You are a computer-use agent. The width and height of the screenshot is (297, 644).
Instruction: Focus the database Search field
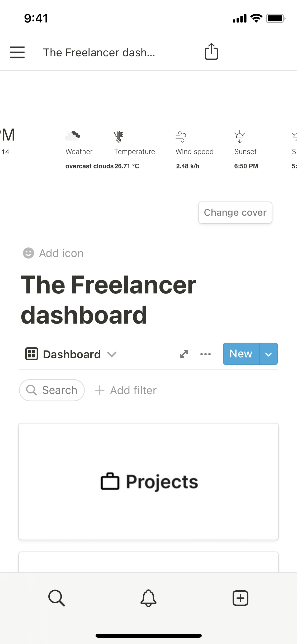point(52,390)
